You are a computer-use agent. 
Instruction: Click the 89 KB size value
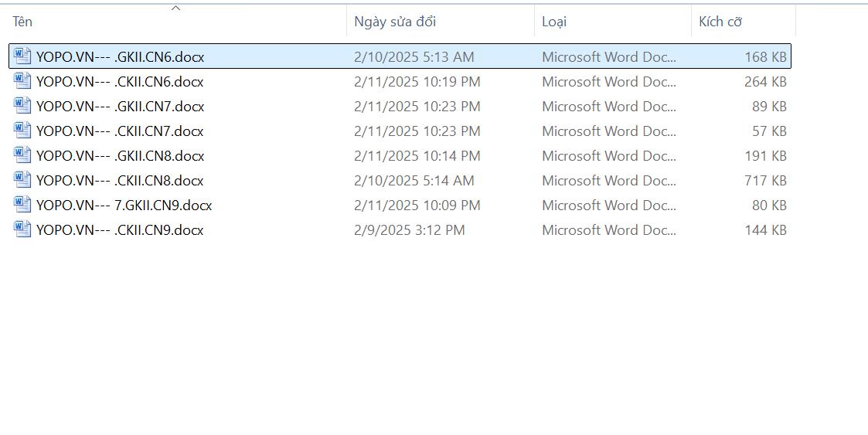[769, 106]
